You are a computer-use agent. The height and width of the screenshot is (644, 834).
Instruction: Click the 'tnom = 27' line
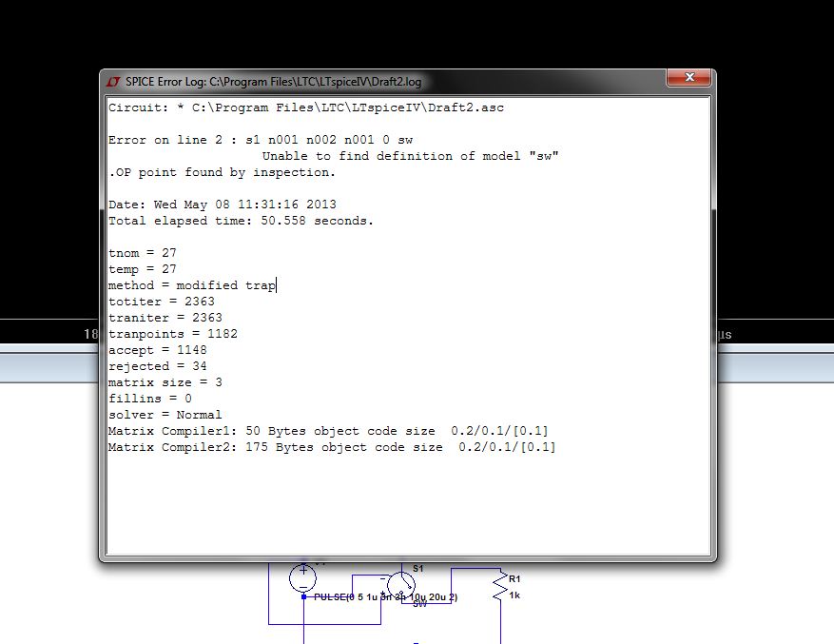[142, 253]
